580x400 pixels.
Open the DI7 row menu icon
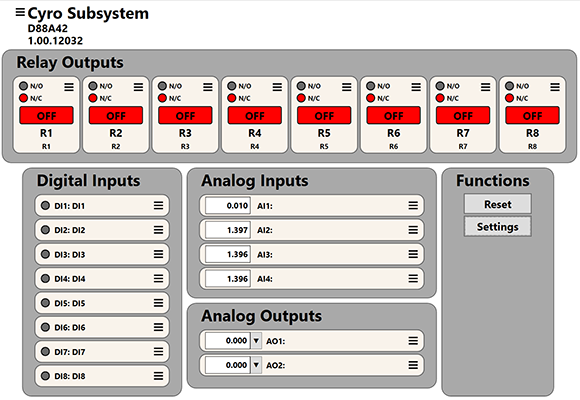[x=158, y=352]
